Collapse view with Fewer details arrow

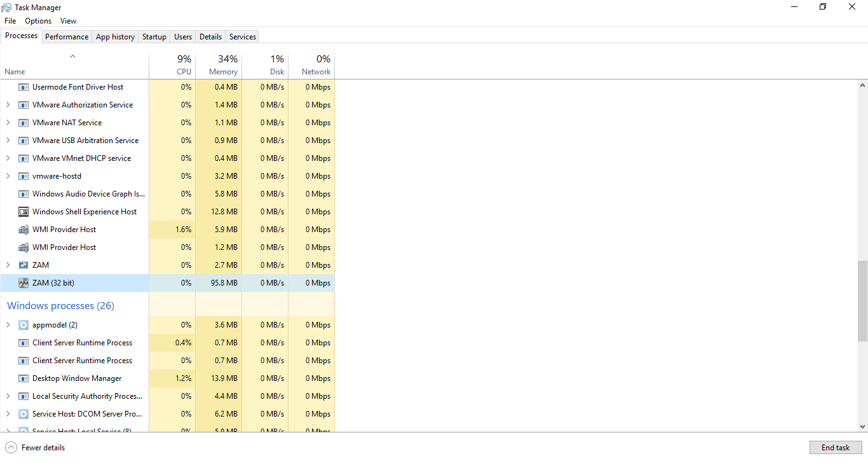[x=11, y=447]
